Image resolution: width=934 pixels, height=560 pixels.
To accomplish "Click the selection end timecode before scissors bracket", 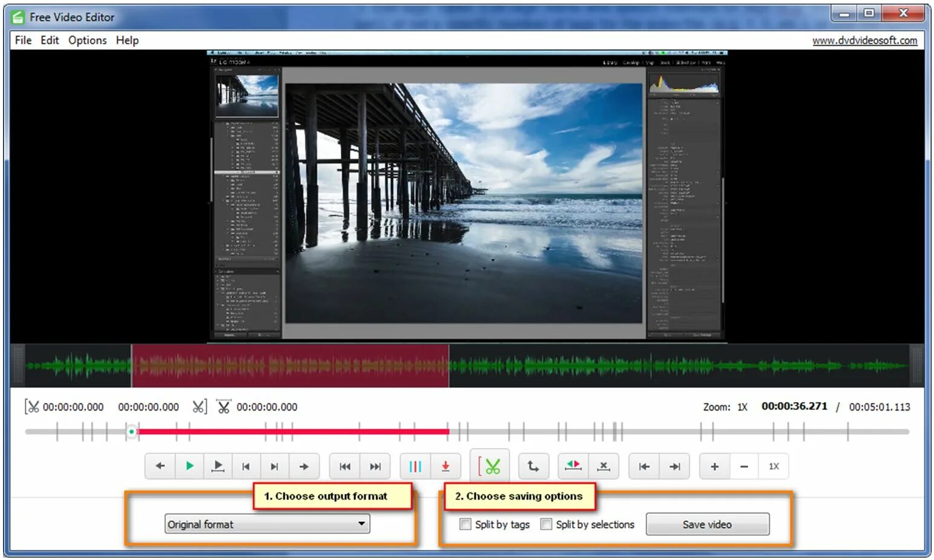I will click(x=148, y=407).
